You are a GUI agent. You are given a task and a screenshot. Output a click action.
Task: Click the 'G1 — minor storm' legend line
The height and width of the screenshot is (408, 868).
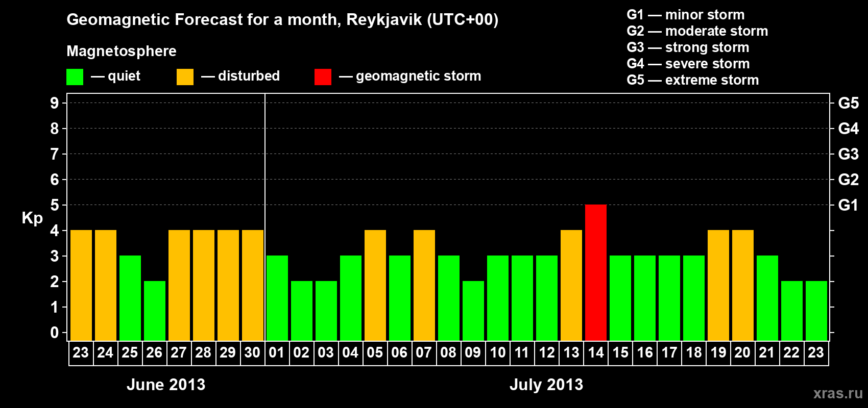tap(686, 15)
